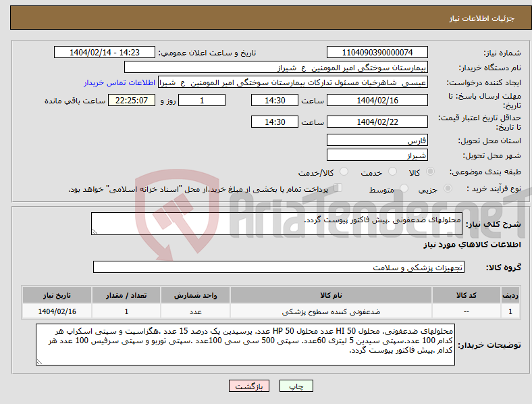The height and width of the screenshot is (404, 532).
Task: Click remaining time 22:25:07 field
Action: 132,100
